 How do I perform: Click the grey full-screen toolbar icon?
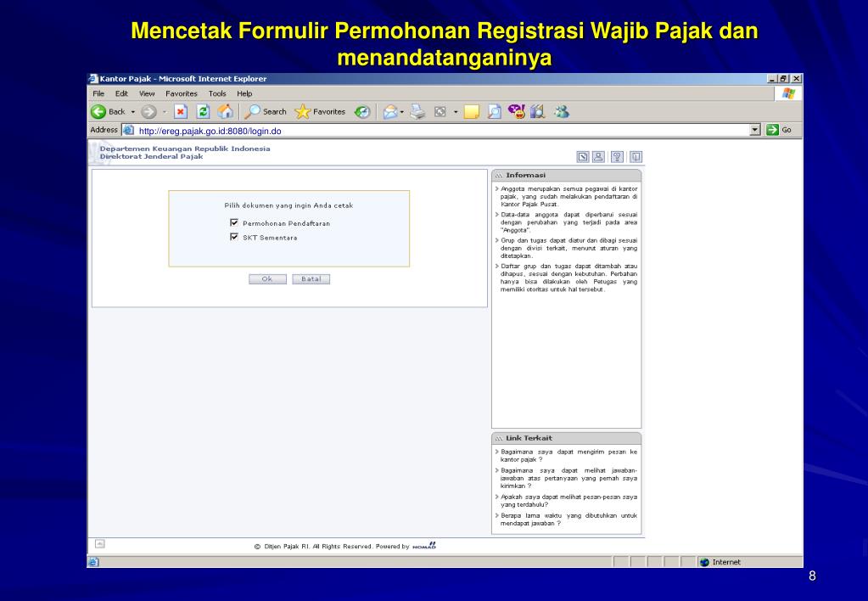tap(440, 112)
